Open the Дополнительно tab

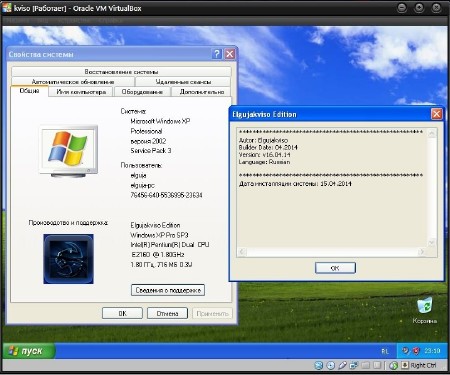click(202, 92)
